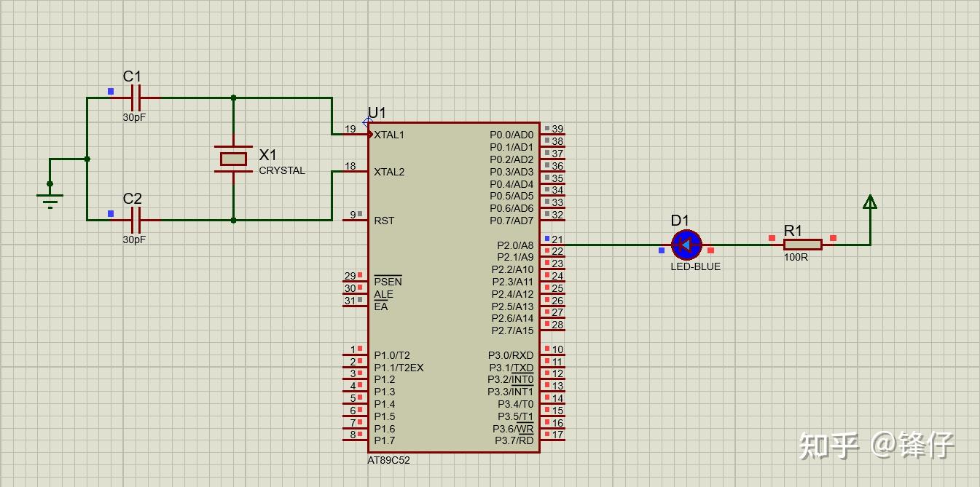Click the P1.0/T2 pin label
980x487 pixels.
click(392, 355)
